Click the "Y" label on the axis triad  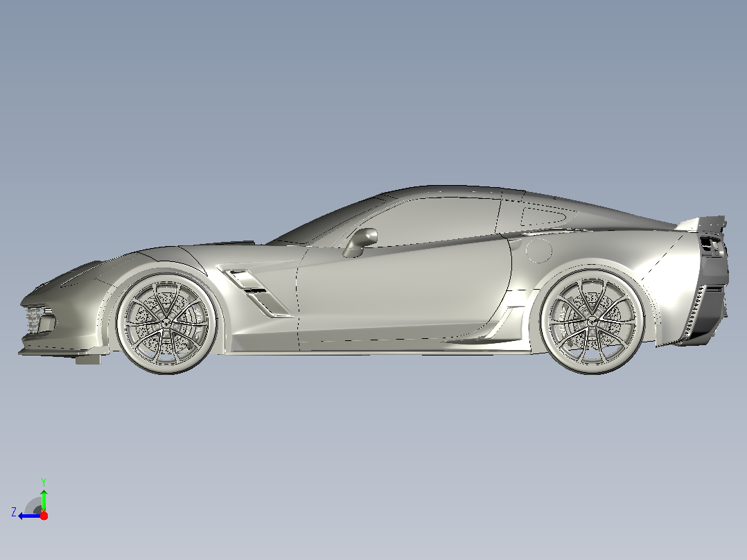tap(44, 482)
